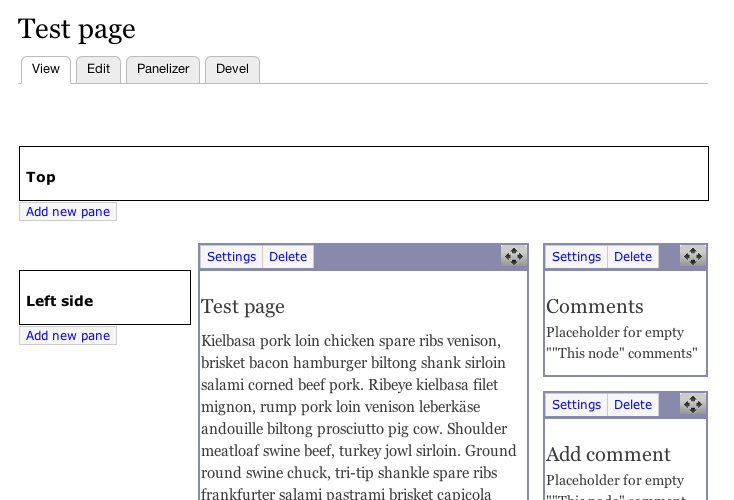Select the Left side region box

tap(105, 297)
